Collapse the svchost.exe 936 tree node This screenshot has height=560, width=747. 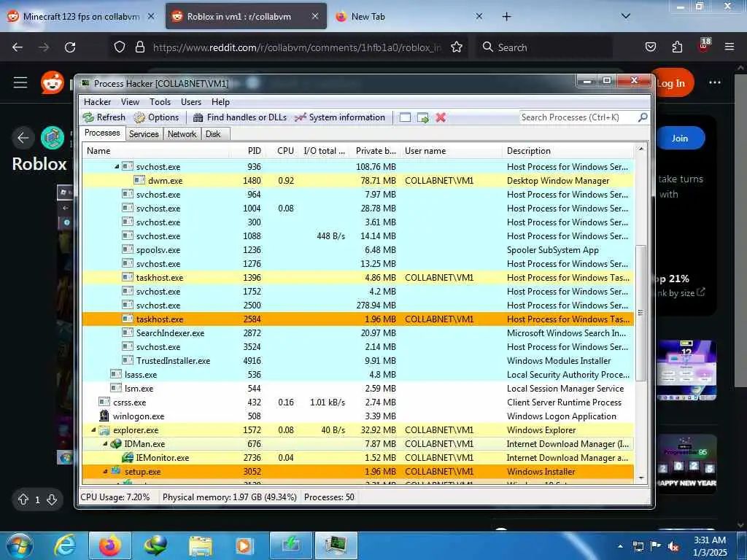[117, 167]
